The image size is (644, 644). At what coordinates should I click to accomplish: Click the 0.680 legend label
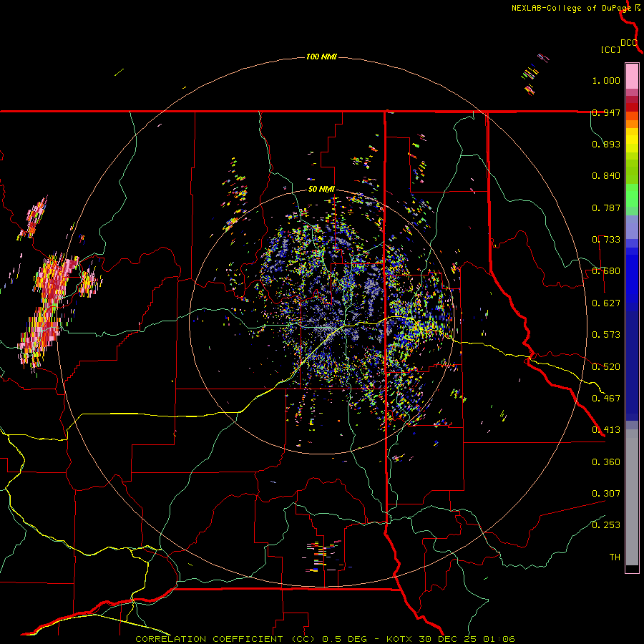pos(606,271)
